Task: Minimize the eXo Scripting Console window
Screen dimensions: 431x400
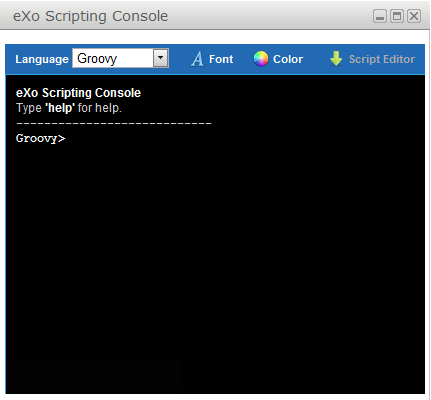Action: (x=380, y=16)
